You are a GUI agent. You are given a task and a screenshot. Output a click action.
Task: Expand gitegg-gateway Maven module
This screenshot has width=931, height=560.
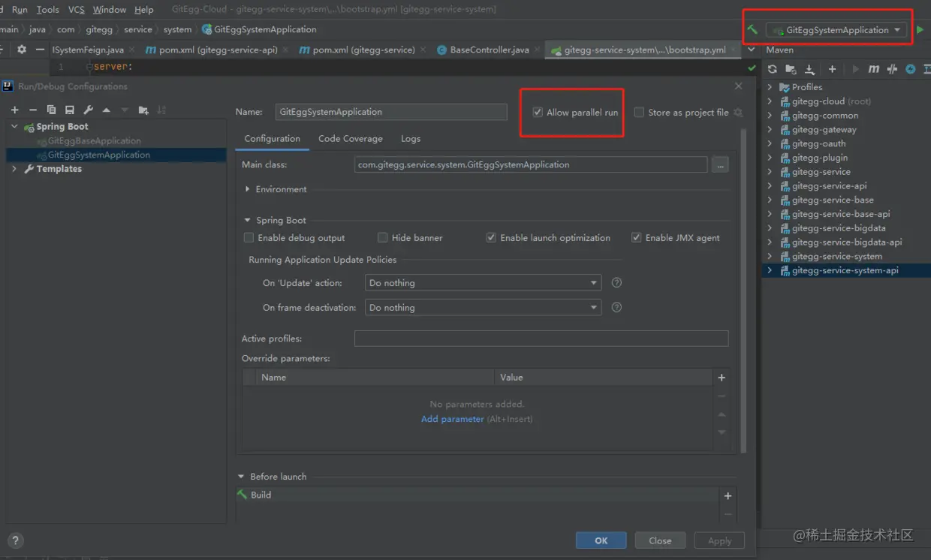(770, 130)
